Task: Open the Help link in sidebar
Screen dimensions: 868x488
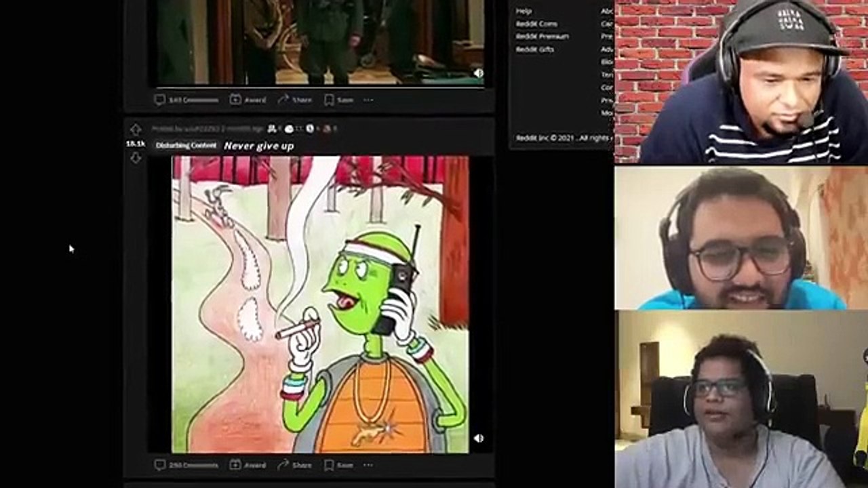Action: [524, 11]
